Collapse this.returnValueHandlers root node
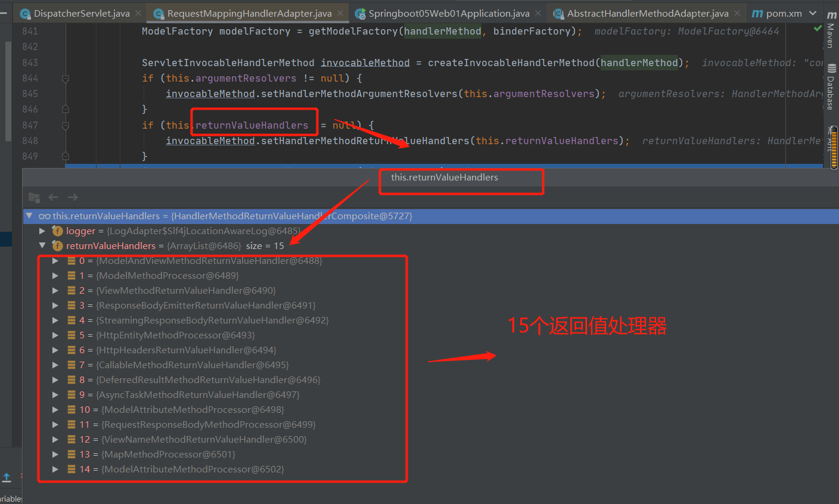The height and width of the screenshot is (504, 839). coord(29,216)
